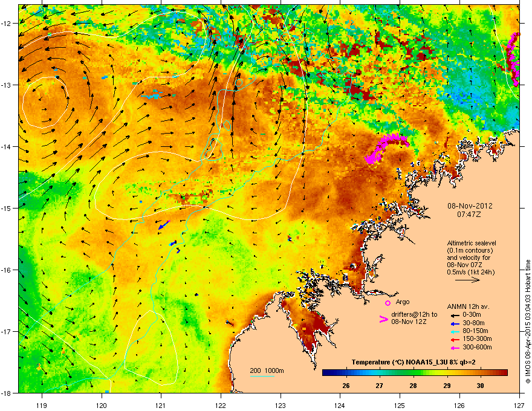Click the Argo magenta circle legend symbol
This screenshot has height=411, width=532.
point(388,303)
